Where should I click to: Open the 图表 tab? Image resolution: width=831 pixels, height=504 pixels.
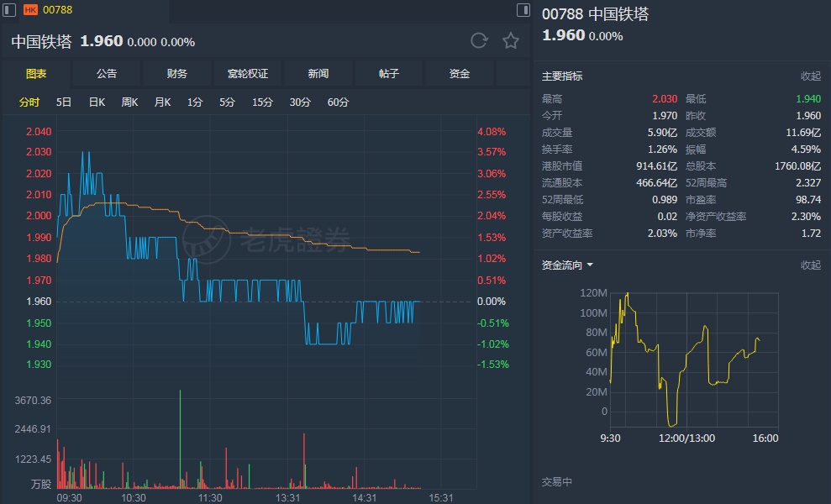point(36,74)
